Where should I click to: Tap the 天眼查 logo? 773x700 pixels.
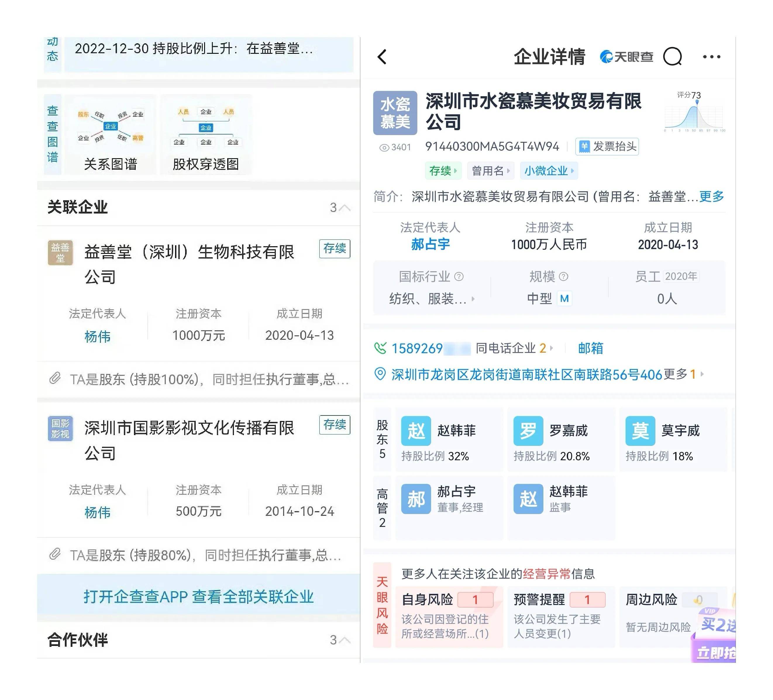tap(626, 57)
